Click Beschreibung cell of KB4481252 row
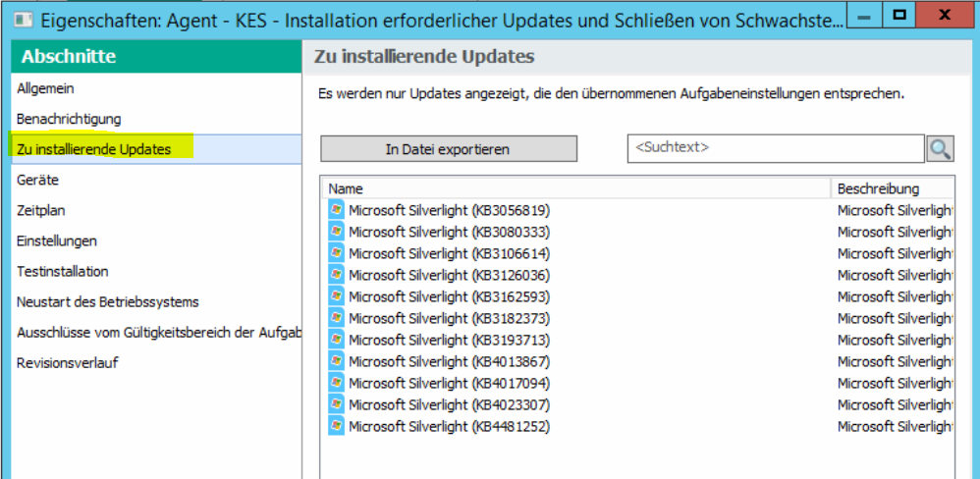The height and width of the screenshot is (479, 980). [x=895, y=427]
